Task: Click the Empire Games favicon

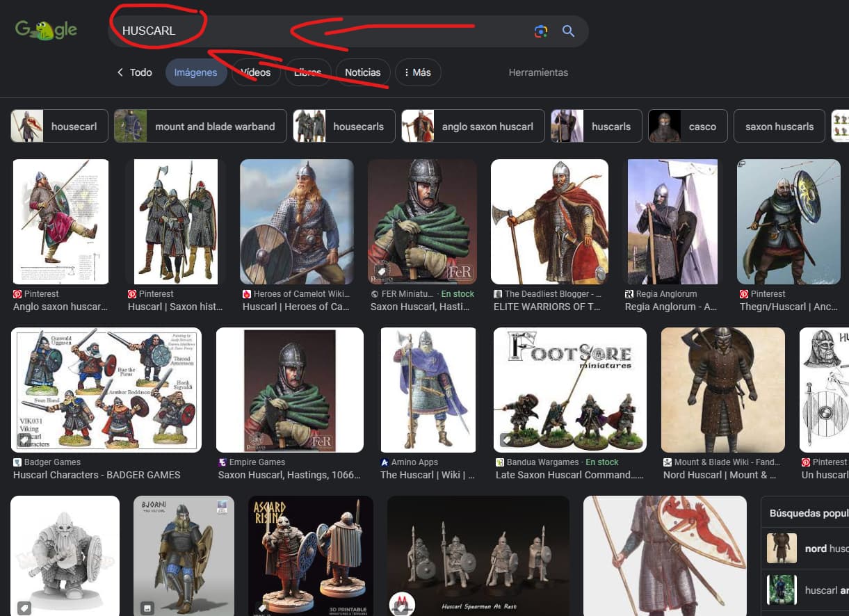Action: coord(223,462)
